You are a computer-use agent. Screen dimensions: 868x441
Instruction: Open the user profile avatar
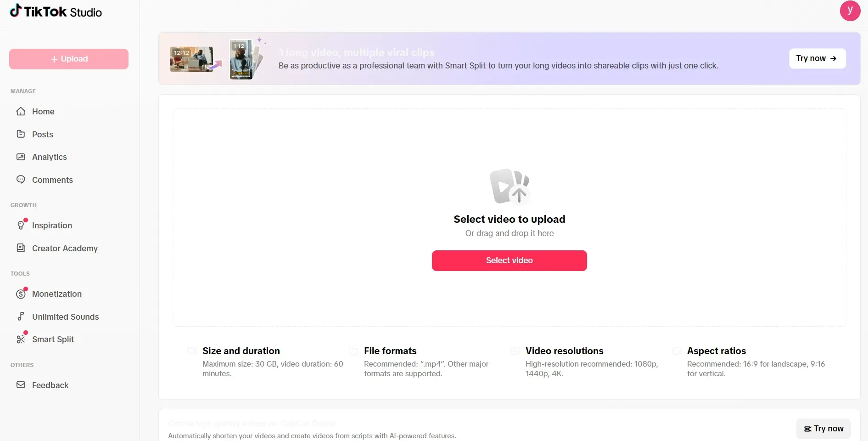pos(850,11)
